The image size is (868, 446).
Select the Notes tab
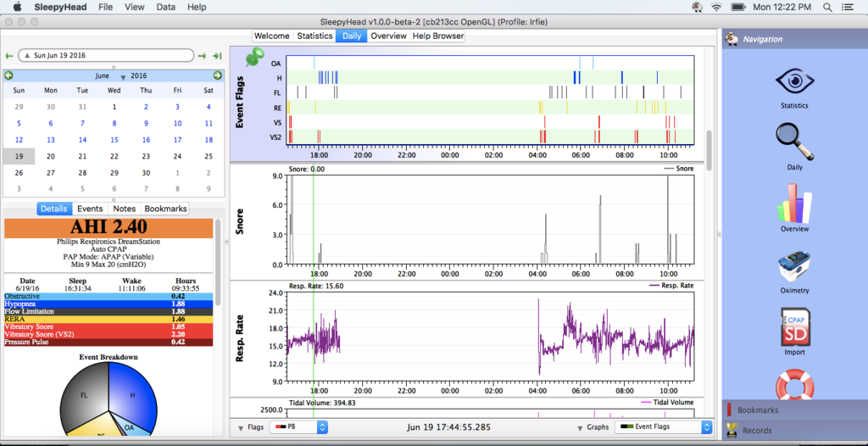coord(125,209)
